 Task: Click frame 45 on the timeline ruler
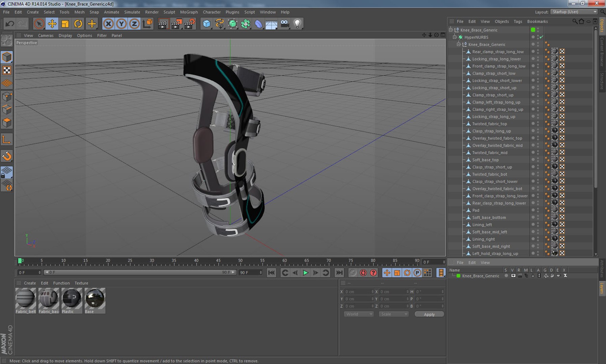pyautogui.click(x=218, y=261)
